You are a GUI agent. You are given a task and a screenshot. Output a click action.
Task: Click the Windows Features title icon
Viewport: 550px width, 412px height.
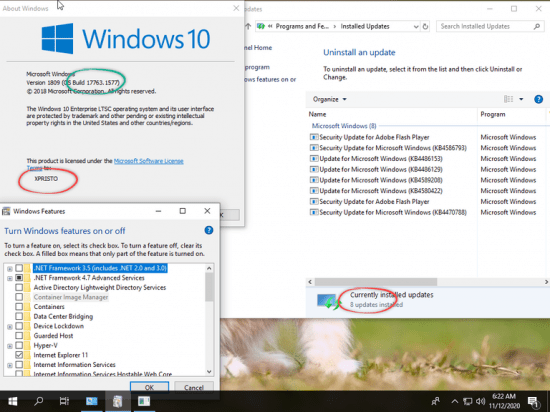[6, 211]
